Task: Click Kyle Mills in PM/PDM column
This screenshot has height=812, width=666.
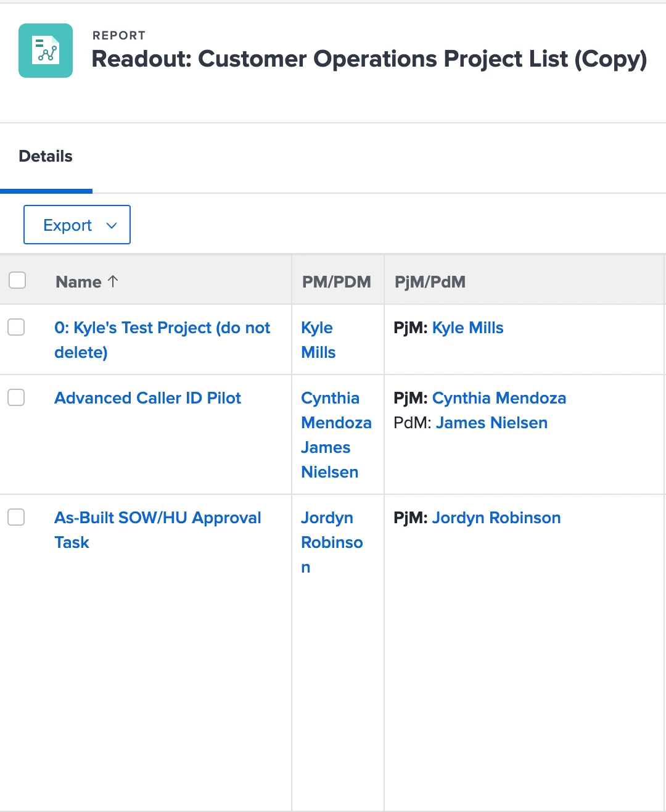Action: click(x=318, y=340)
